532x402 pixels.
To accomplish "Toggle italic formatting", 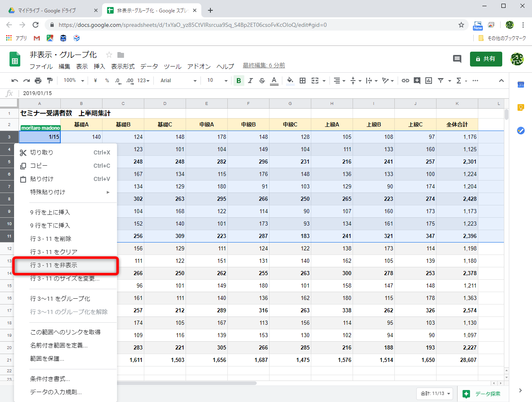I will pyautogui.click(x=250, y=81).
